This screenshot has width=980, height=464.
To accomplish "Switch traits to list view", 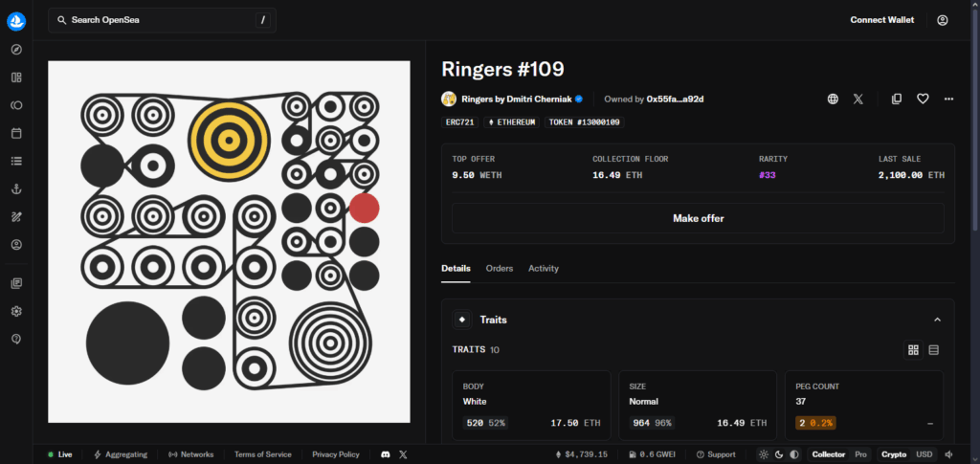I will 934,350.
